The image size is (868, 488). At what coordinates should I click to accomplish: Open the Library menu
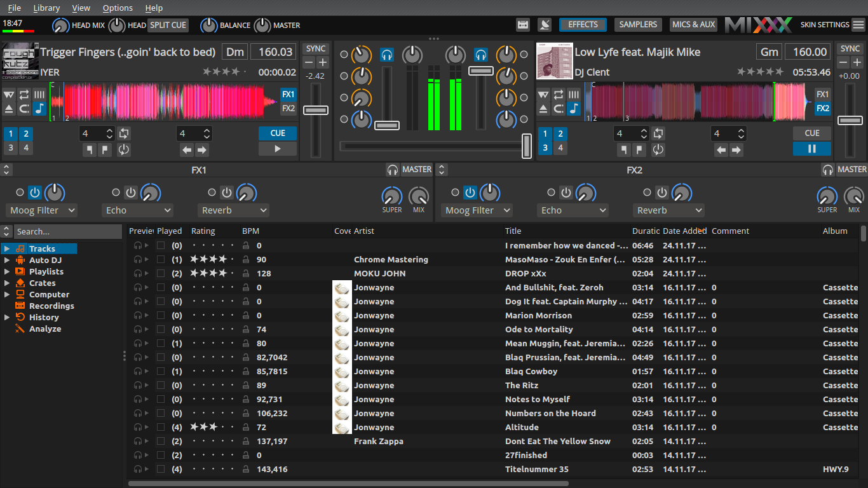click(x=46, y=8)
